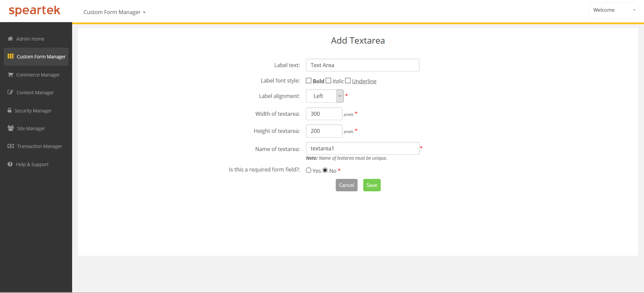Click the Content Manager edit icon

click(10, 92)
